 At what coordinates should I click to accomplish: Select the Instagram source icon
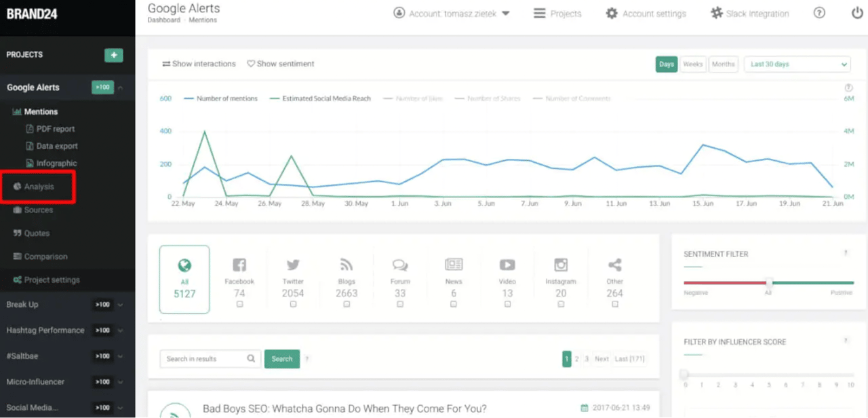561,265
